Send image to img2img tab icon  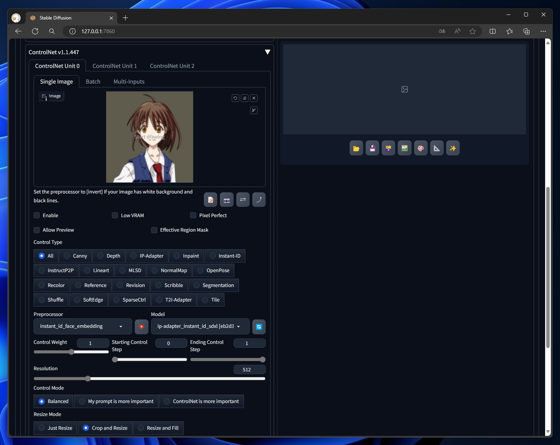click(404, 148)
